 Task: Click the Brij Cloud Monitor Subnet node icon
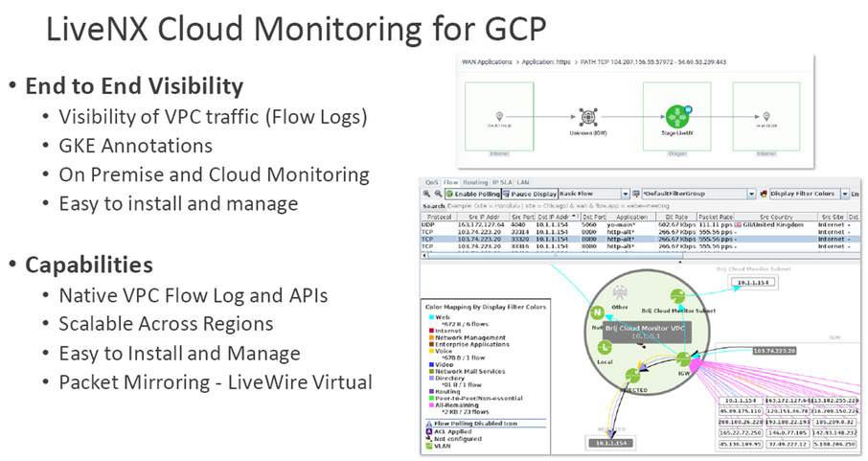[677, 296]
